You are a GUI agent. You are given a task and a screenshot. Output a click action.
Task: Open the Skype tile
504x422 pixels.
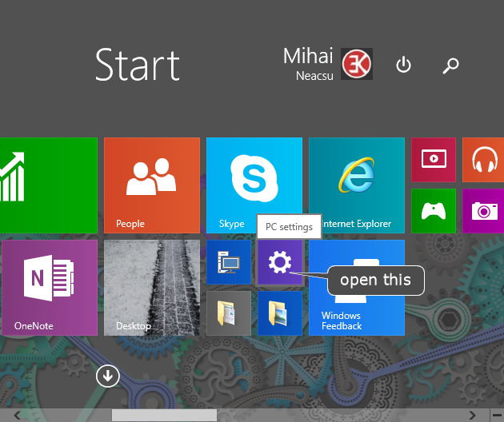pos(254,185)
